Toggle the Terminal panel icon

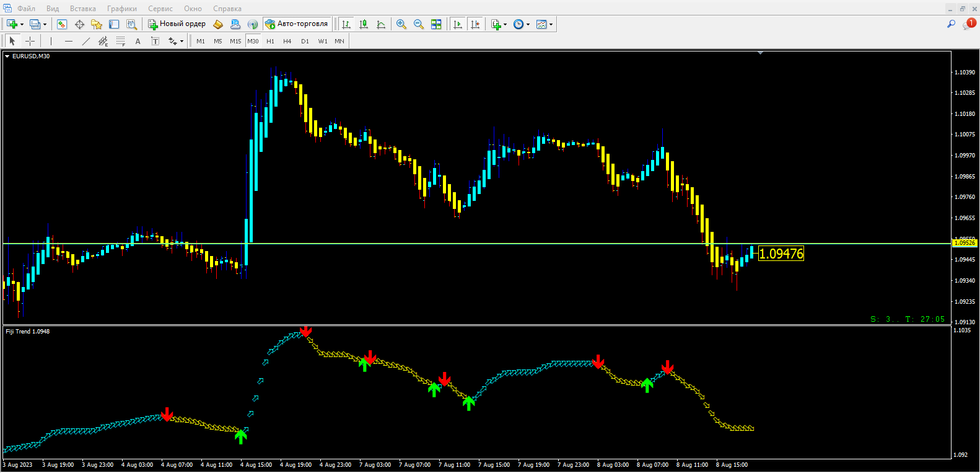(x=114, y=24)
